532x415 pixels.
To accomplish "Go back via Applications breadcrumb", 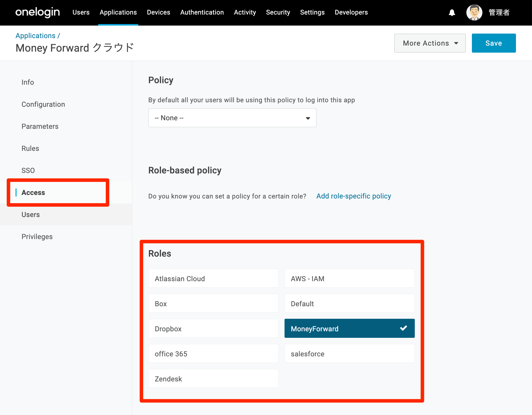I will click(x=35, y=36).
